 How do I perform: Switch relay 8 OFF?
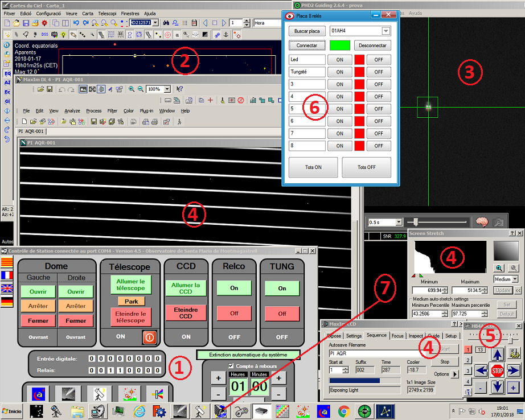(379, 146)
